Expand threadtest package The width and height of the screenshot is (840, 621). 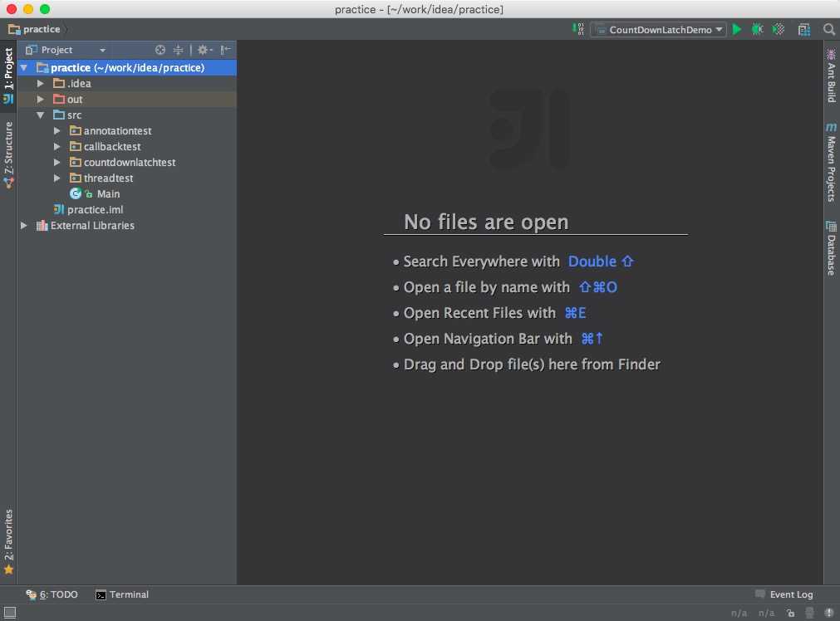pyautogui.click(x=56, y=178)
